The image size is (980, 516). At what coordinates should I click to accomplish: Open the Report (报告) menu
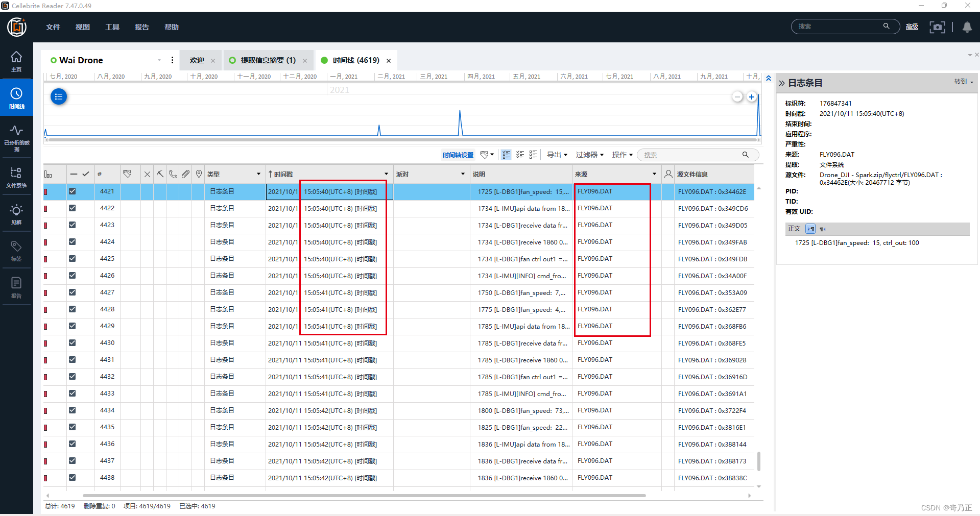142,27
